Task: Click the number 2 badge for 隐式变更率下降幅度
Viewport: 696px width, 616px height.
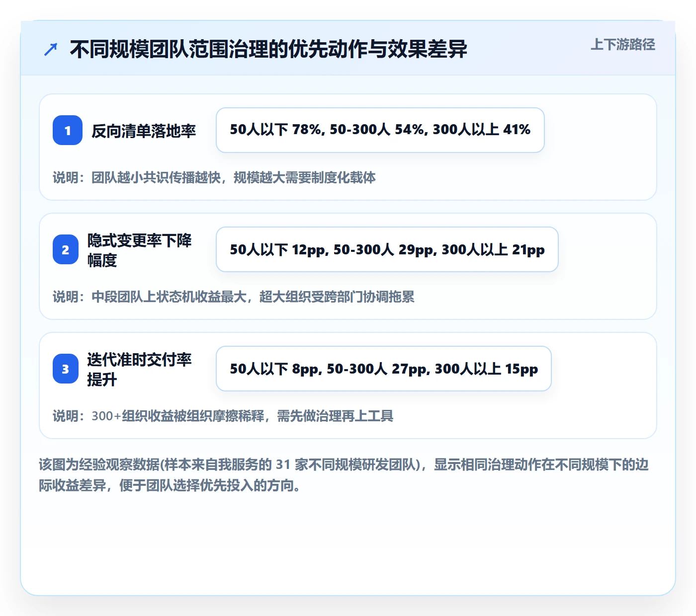Action: [66, 249]
